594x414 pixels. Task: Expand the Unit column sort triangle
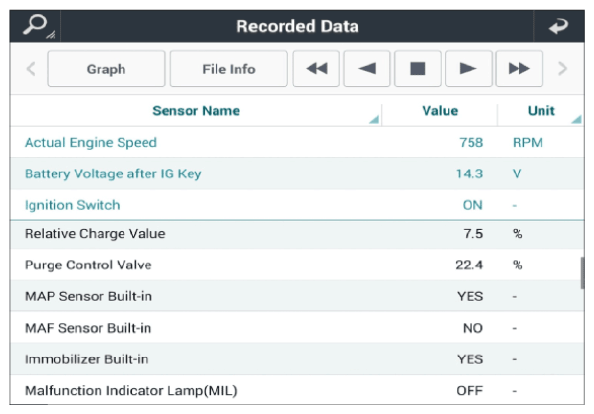(x=577, y=119)
